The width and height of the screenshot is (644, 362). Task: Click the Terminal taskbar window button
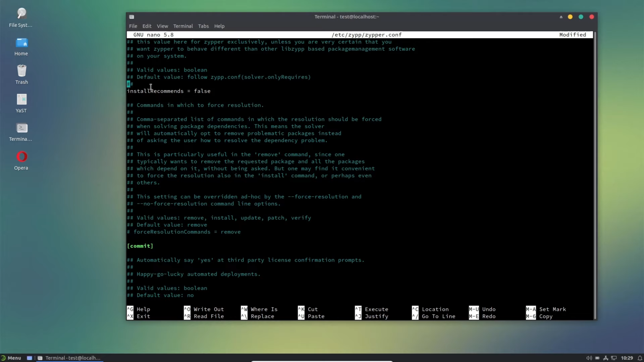click(x=69, y=358)
